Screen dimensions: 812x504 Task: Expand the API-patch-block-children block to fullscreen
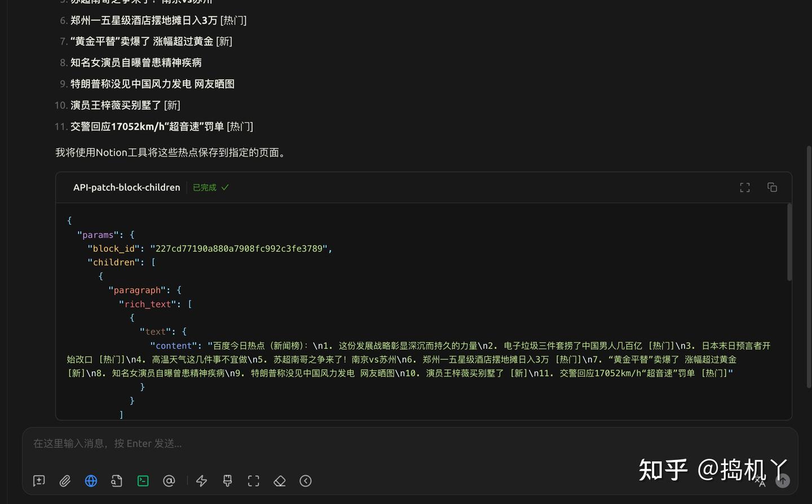[745, 187]
